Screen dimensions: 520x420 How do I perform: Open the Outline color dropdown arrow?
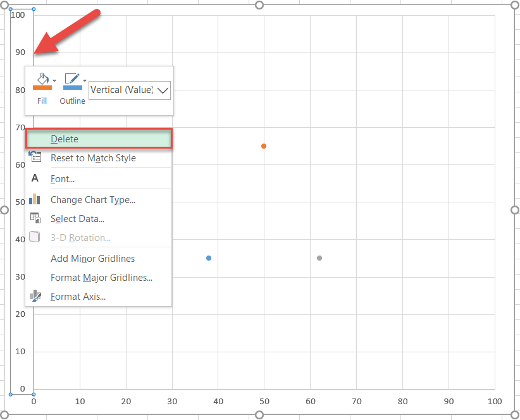click(85, 80)
